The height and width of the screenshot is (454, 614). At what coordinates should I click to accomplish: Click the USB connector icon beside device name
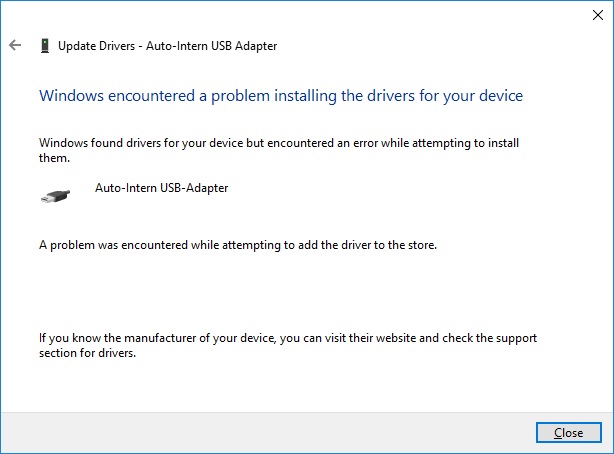coord(55,196)
